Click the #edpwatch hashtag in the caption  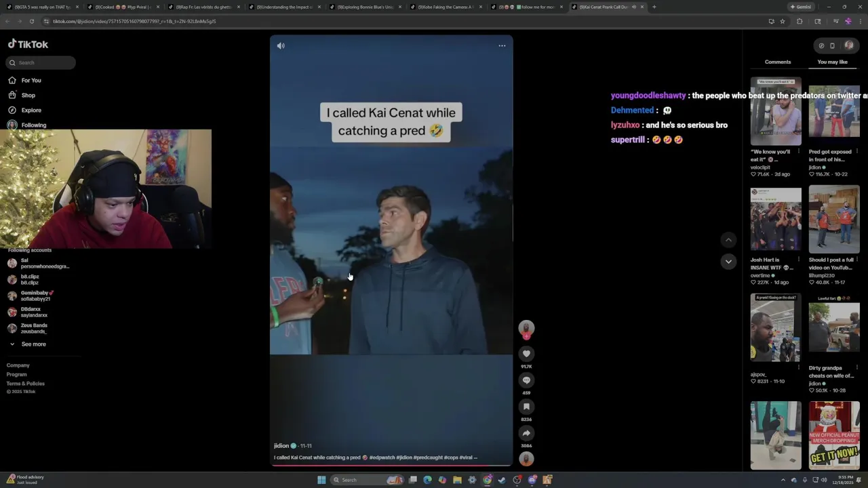[382, 457]
